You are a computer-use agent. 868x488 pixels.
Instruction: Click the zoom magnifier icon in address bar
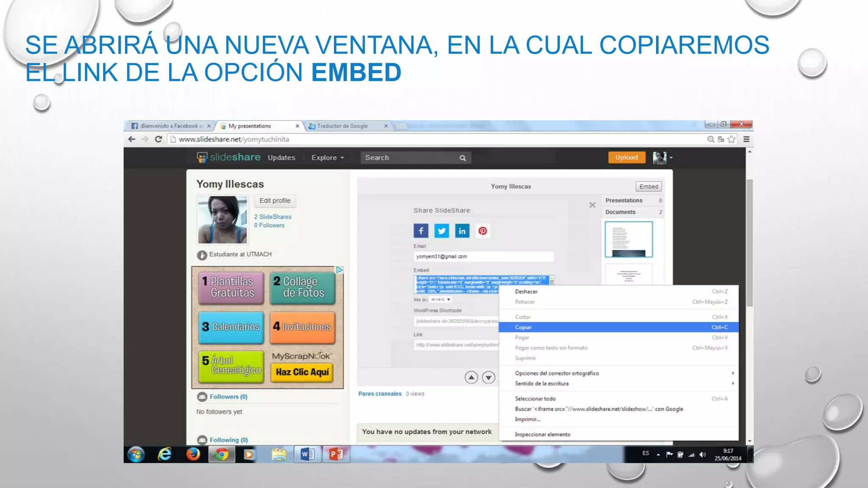pos(711,139)
